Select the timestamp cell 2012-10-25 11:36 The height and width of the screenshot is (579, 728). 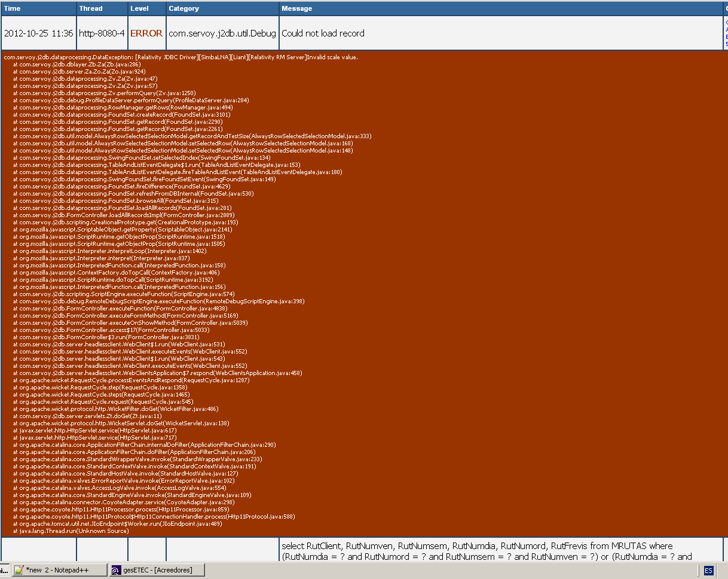pyautogui.click(x=38, y=33)
